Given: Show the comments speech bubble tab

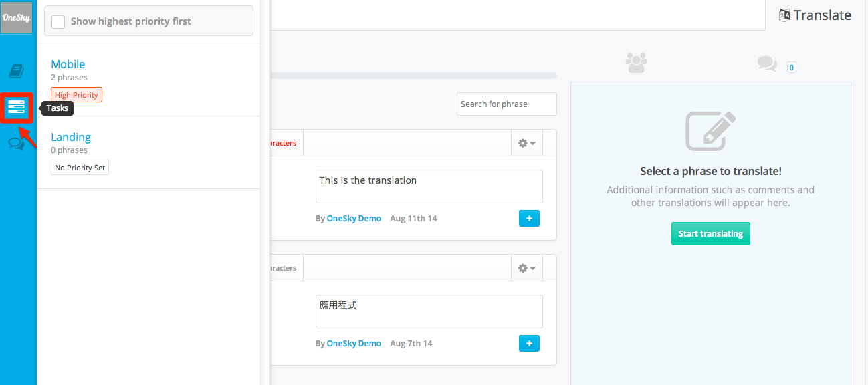Looking at the screenshot, I should 767,63.
